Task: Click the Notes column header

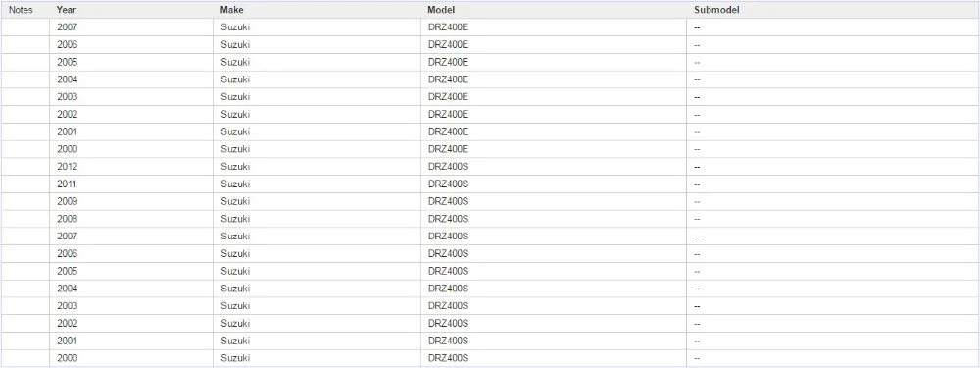Action: 21,10
